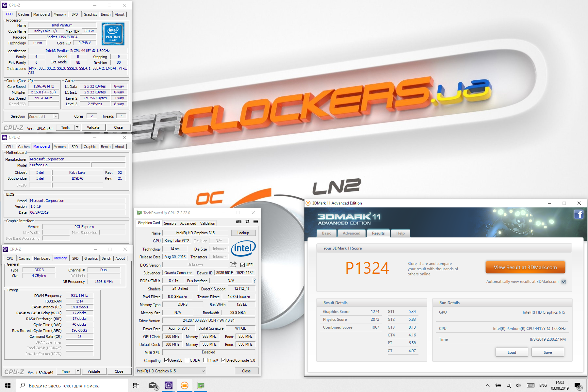Click Windows search box
This screenshot has width=588, height=392.
(72, 385)
